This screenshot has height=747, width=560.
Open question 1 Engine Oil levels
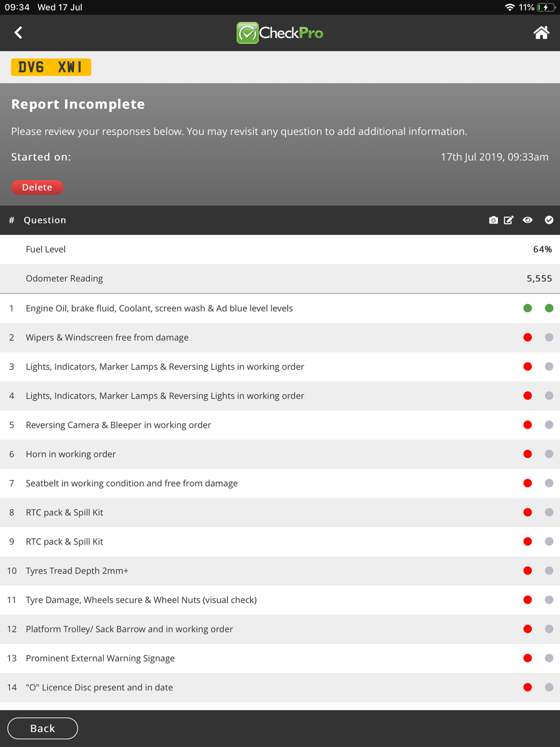[x=280, y=308]
